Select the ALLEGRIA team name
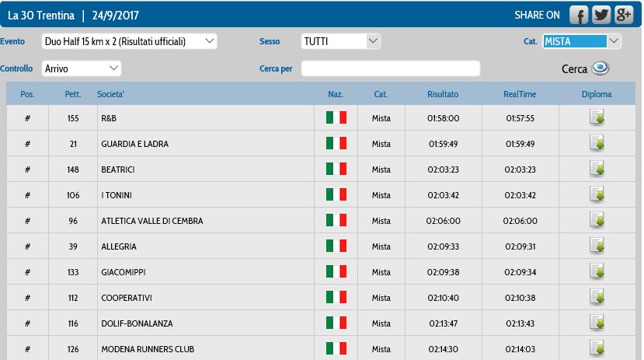 tap(119, 246)
